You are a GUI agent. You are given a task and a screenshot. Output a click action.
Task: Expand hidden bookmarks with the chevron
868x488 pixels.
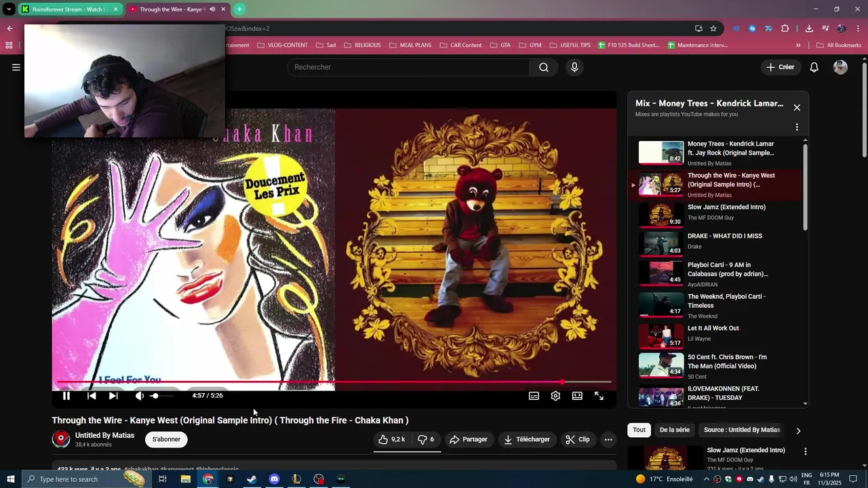coord(798,45)
